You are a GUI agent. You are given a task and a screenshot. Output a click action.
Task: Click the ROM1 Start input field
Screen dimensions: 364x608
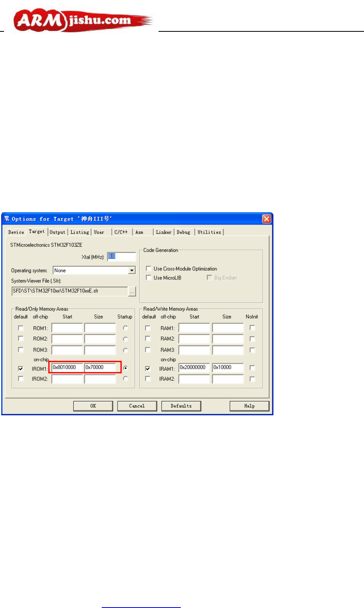point(67,328)
